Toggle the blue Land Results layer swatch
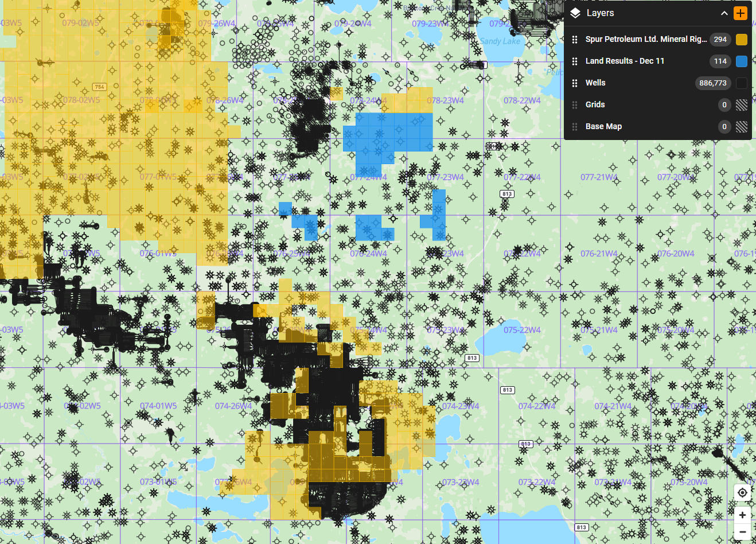This screenshot has height=544, width=756. click(742, 61)
